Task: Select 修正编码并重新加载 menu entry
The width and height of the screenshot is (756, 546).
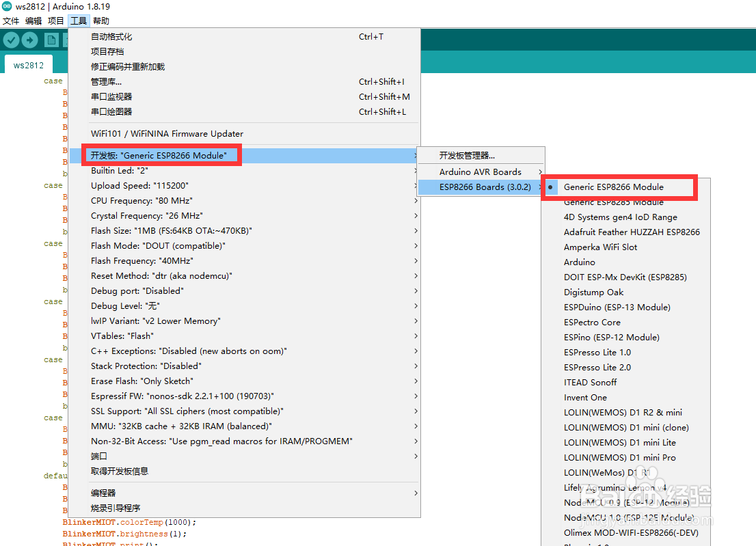Action: 245,66
